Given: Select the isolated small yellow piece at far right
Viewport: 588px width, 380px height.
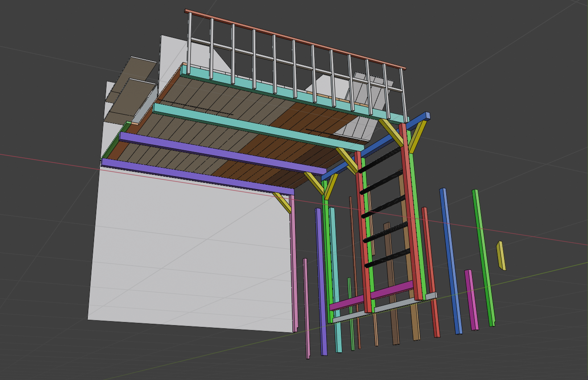Looking at the screenshot, I should [501, 256].
